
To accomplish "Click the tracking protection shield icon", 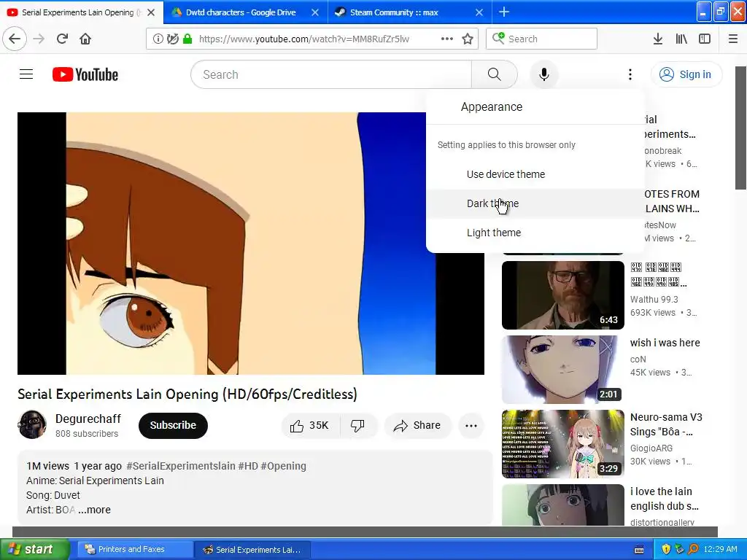I will pyautogui.click(x=173, y=39).
